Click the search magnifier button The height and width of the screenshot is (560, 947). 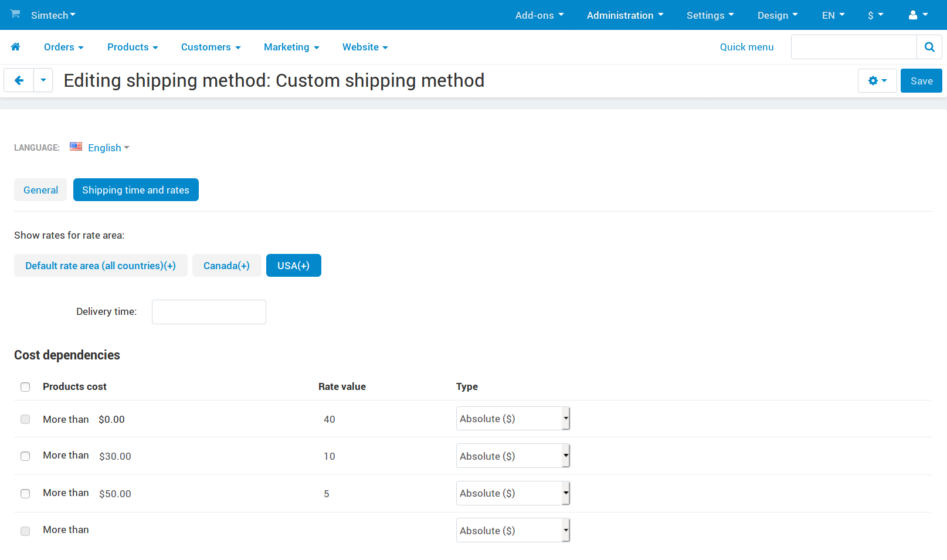tap(929, 47)
